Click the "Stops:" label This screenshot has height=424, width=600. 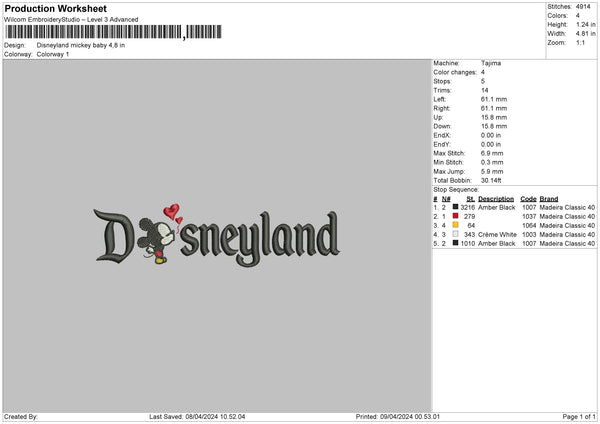pyautogui.click(x=443, y=81)
